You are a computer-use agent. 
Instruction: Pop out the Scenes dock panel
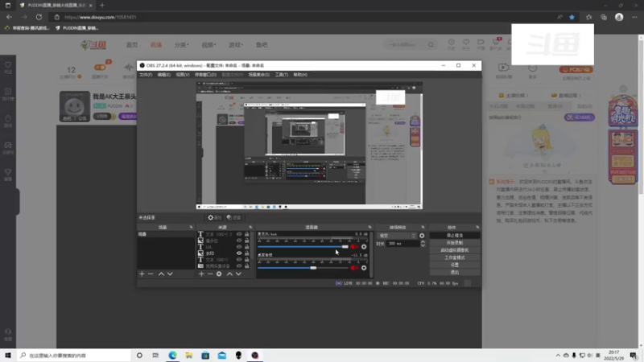tap(191, 227)
